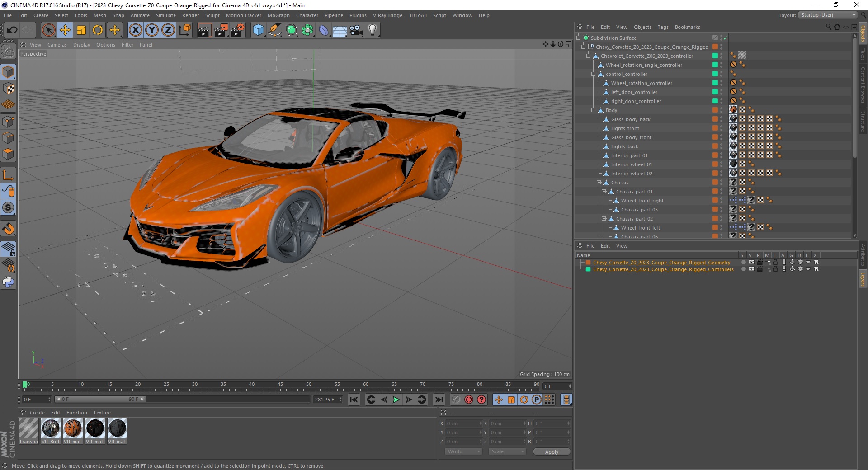Enable the Axis tool icon
The image size is (868, 470).
8,175
